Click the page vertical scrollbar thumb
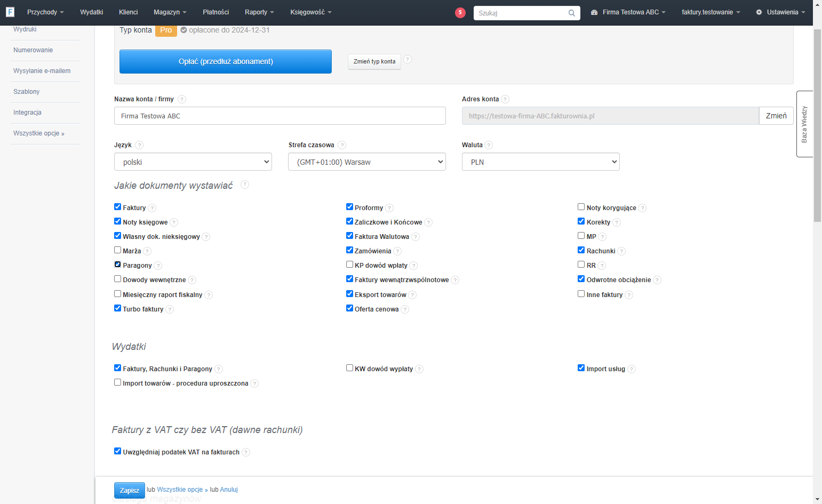822x504 pixels. (x=817, y=125)
